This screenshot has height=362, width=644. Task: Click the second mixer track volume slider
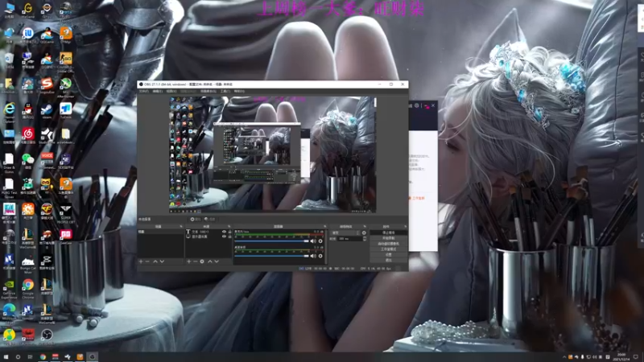click(x=271, y=256)
